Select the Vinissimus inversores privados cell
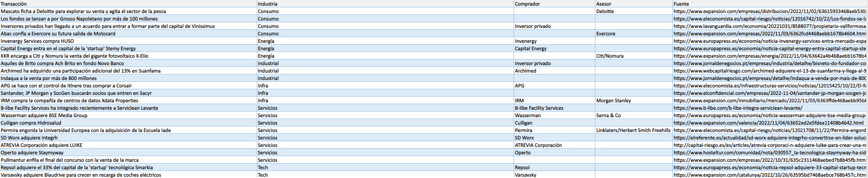868x178 pixels. (x=129, y=26)
